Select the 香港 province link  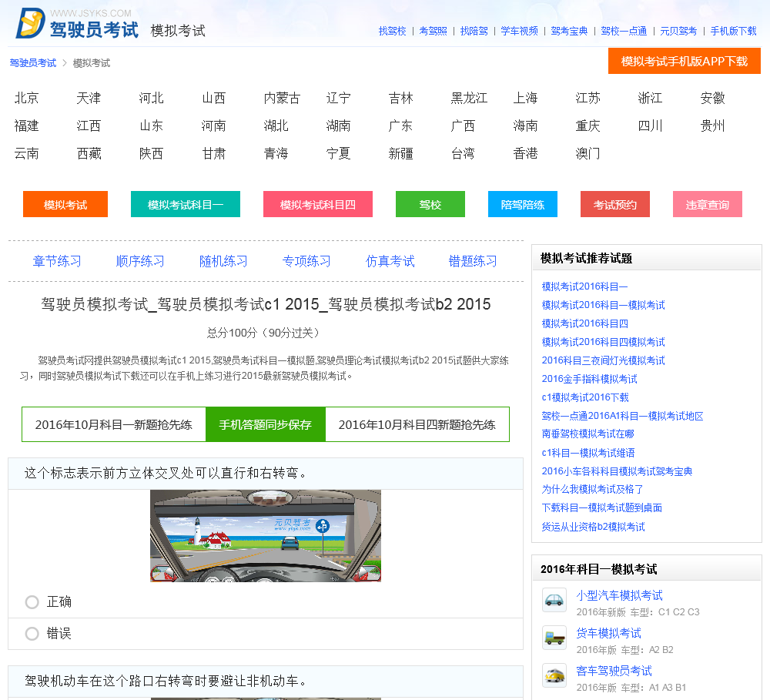pos(525,154)
